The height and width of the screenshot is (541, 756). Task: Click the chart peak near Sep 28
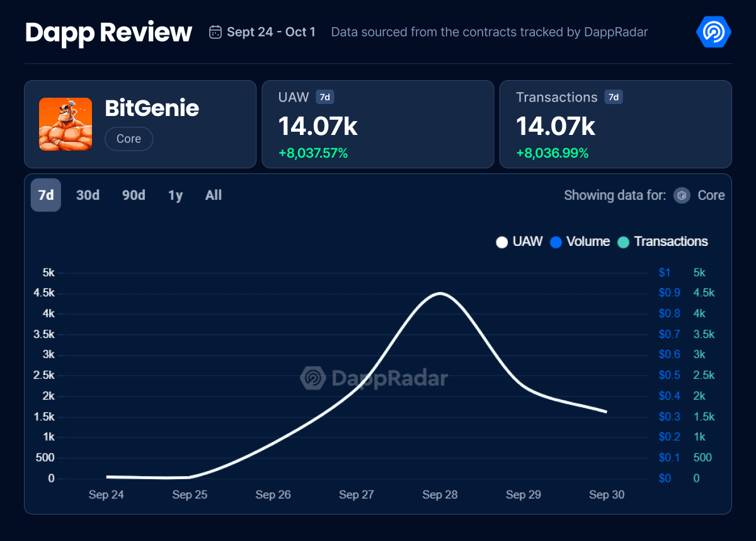point(441,293)
